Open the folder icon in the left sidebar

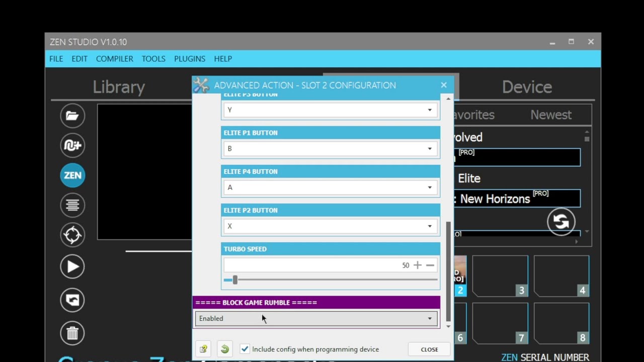pos(72,116)
